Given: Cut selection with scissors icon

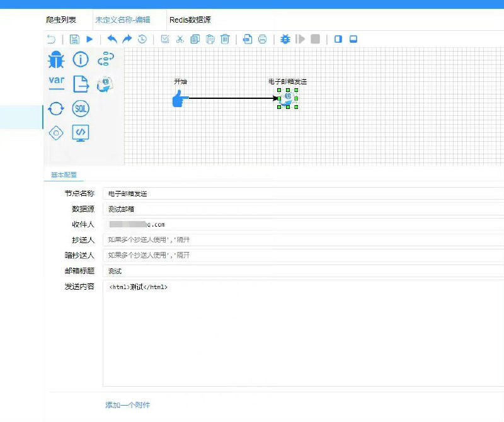Looking at the screenshot, I should [180, 39].
